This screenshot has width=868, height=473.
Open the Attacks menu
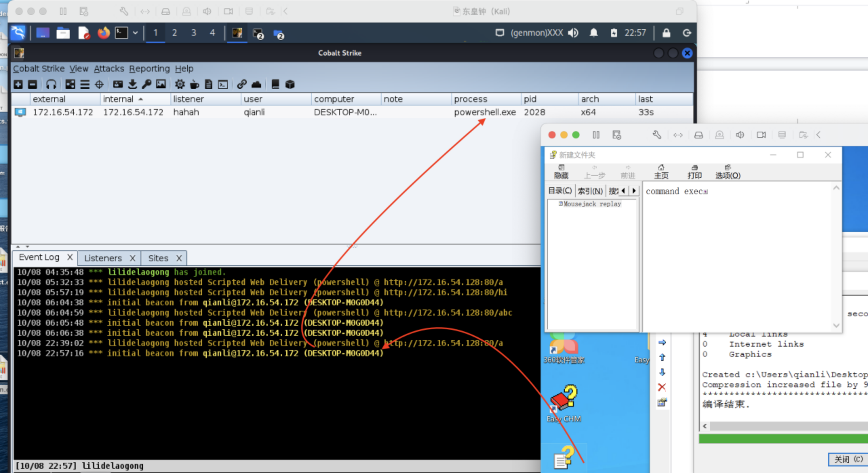pos(109,69)
